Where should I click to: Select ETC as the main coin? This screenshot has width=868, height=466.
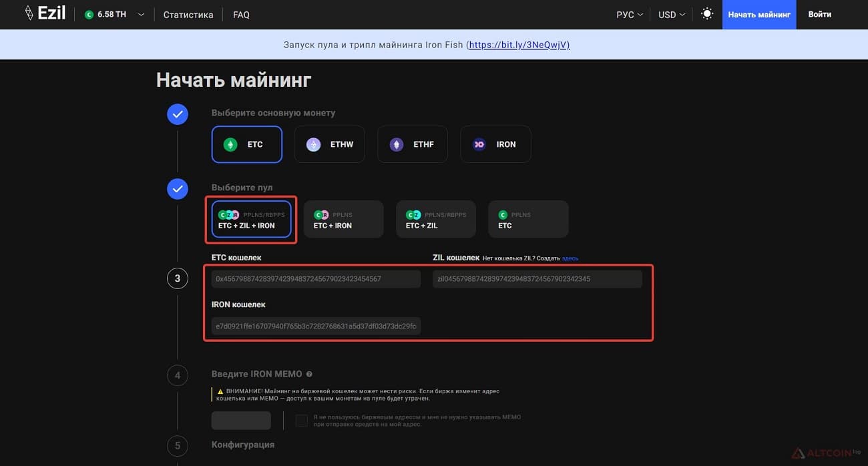coord(247,144)
